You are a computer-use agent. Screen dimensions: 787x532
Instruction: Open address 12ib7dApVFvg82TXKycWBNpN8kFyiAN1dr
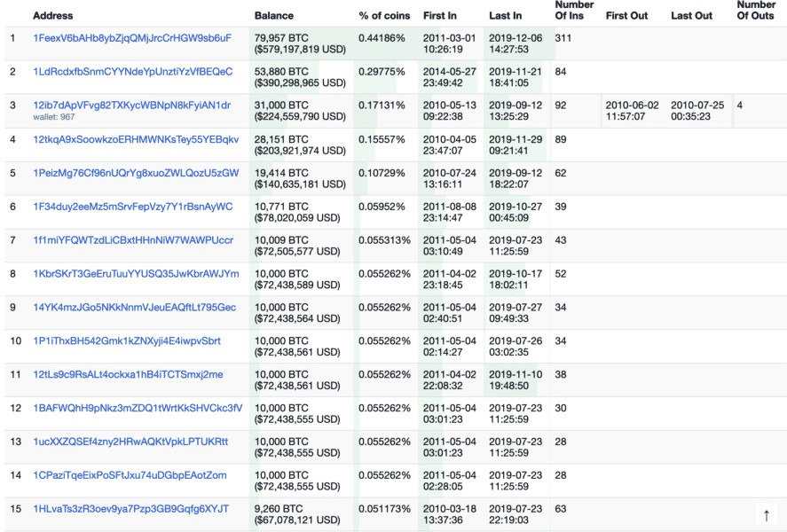tap(131, 106)
